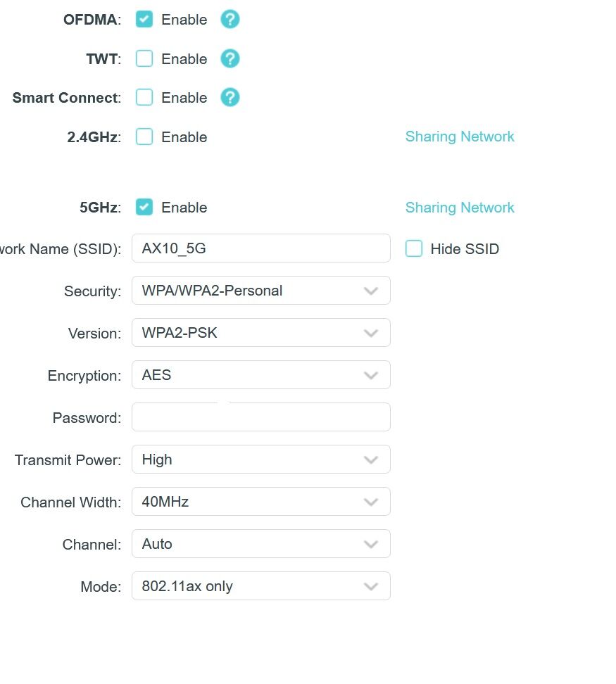
Task: Click the SSID field containing AX10_5G
Action: (x=260, y=248)
